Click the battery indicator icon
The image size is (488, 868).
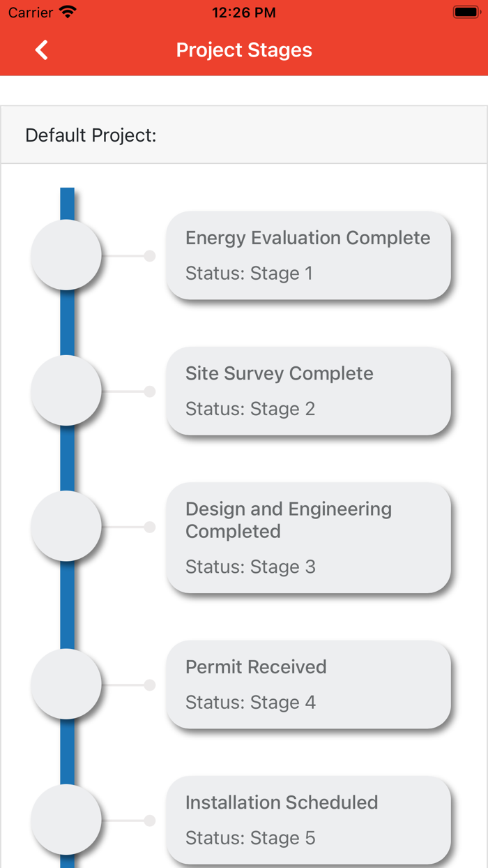(x=466, y=13)
